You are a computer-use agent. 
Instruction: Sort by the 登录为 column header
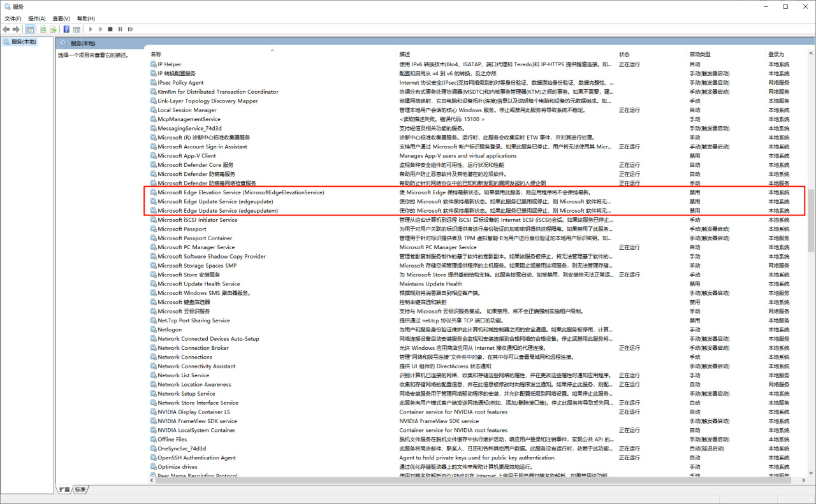click(x=786, y=54)
